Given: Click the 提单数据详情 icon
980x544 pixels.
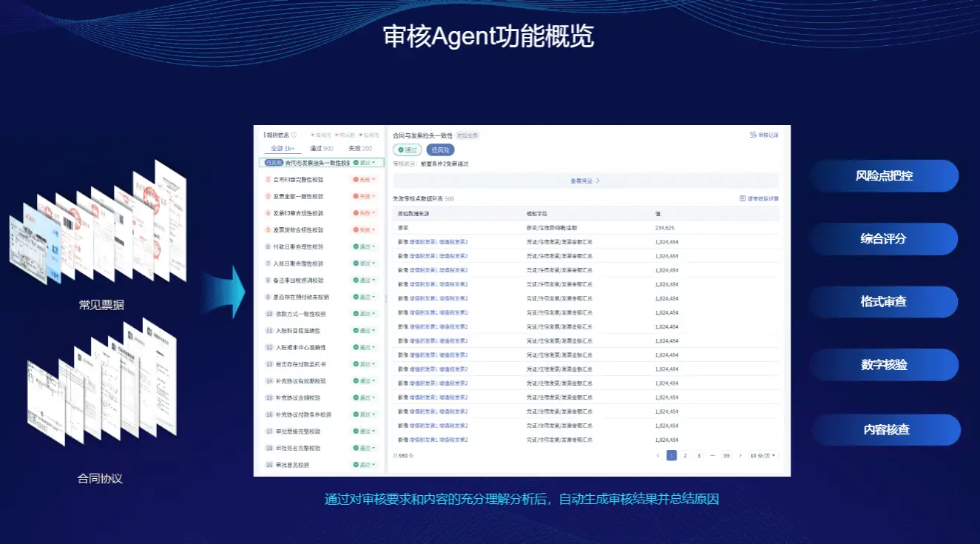Looking at the screenshot, I should pos(743,198).
